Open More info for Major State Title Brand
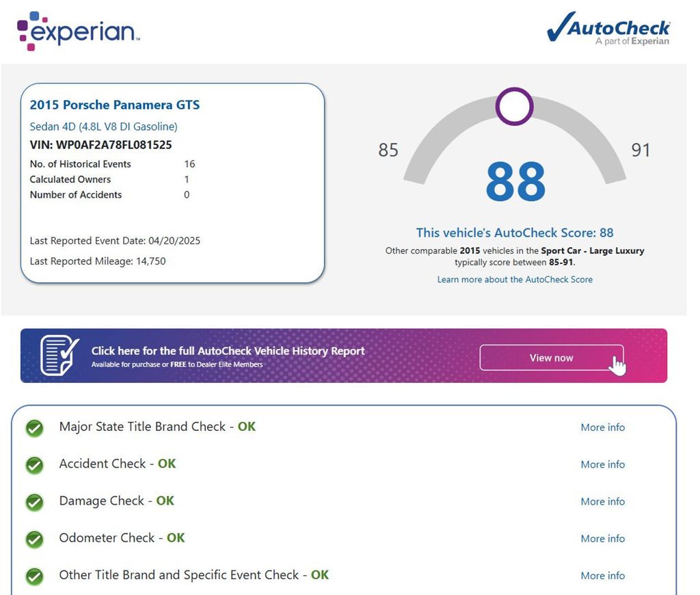This screenshot has height=595, width=700. 603,427
